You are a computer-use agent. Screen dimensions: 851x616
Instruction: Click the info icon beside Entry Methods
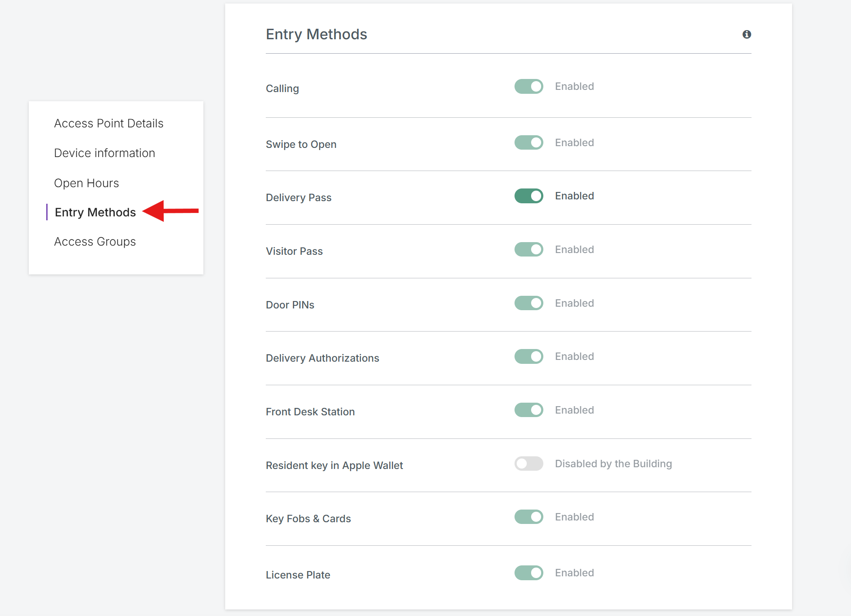click(x=746, y=34)
